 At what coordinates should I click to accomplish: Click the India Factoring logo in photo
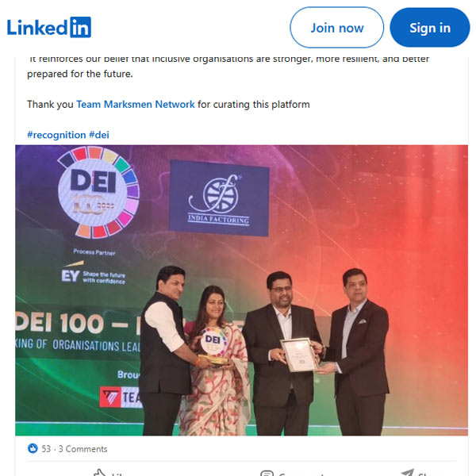219,198
